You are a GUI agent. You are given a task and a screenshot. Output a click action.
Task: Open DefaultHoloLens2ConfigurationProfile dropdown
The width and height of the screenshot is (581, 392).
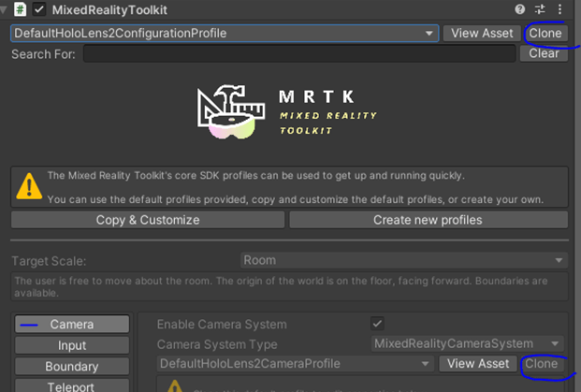225,33
